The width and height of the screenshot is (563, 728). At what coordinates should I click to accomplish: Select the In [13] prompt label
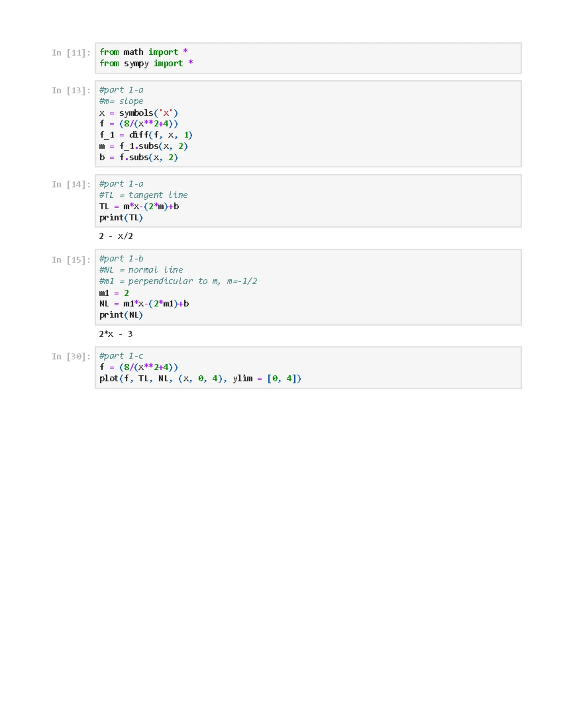(x=71, y=90)
